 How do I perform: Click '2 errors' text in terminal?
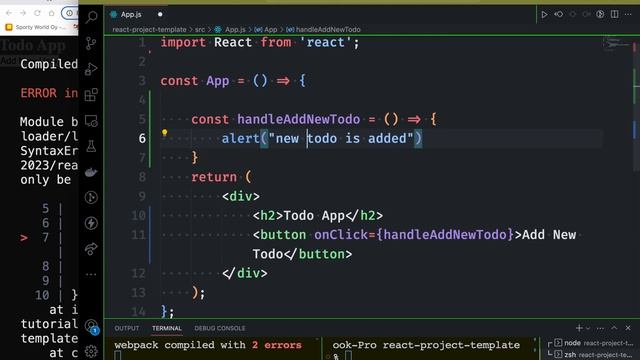point(276,345)
